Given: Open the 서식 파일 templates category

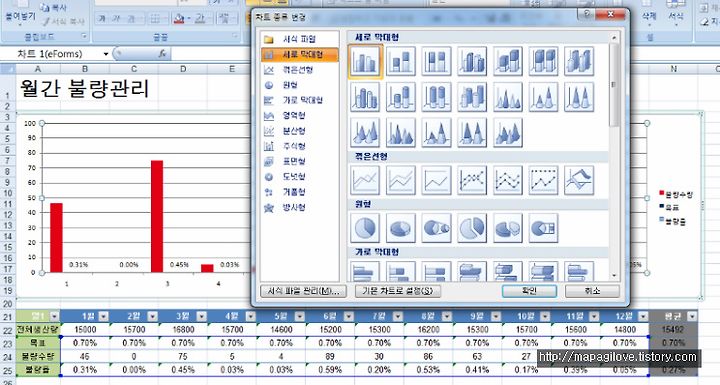Looking at the screenshot, I should pos(299,40).
